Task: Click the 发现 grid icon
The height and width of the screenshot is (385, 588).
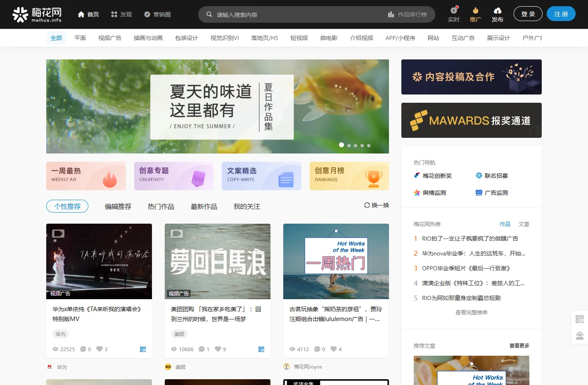Action: pos(114,14)
